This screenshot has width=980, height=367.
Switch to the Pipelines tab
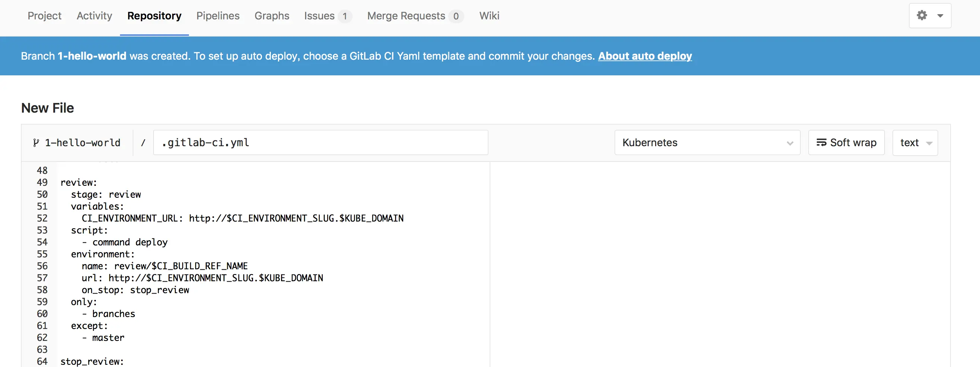tap(218, 16)
